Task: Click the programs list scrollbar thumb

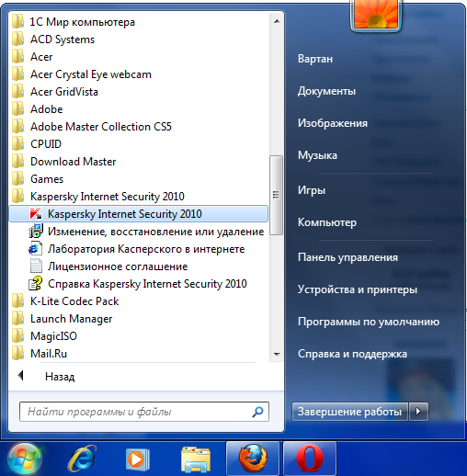Action: point(276,195)
